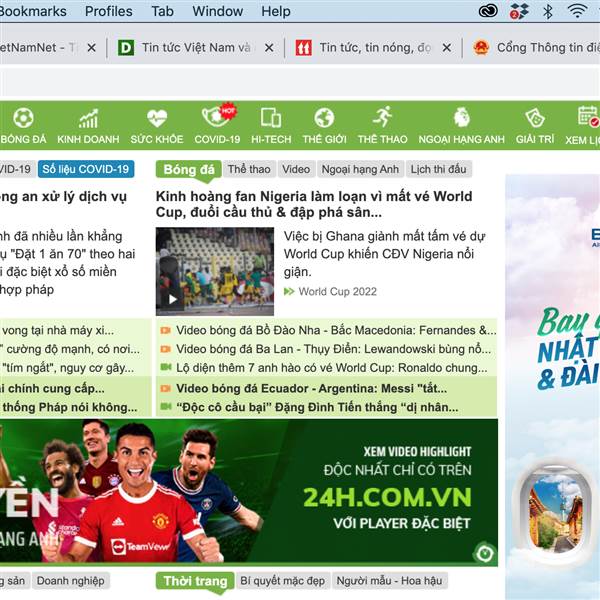The height and width of the screenshot is (600, 600).
Task: Close the Tin tức Việt Nam tab
Action: click(x=269, y=48)
